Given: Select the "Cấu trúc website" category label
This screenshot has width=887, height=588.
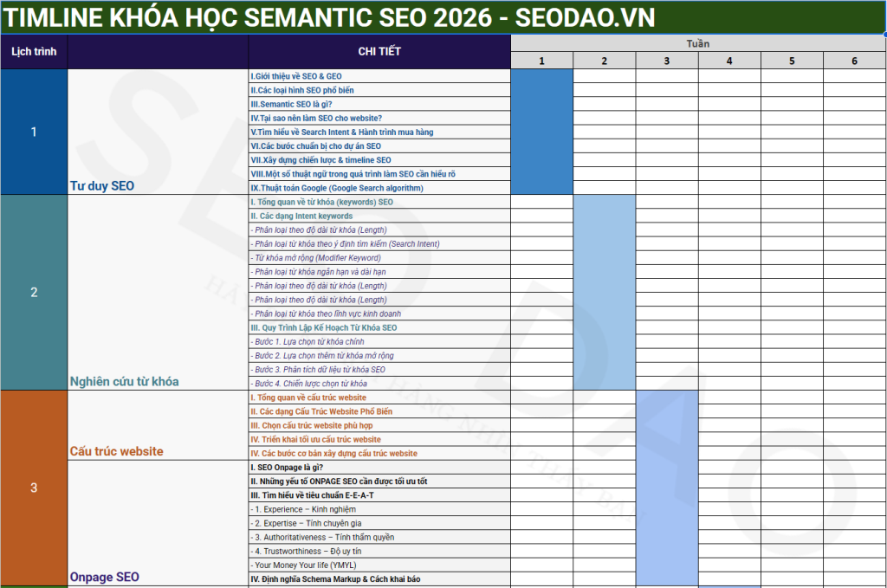Looking at the screenshot, I should 116,451.
